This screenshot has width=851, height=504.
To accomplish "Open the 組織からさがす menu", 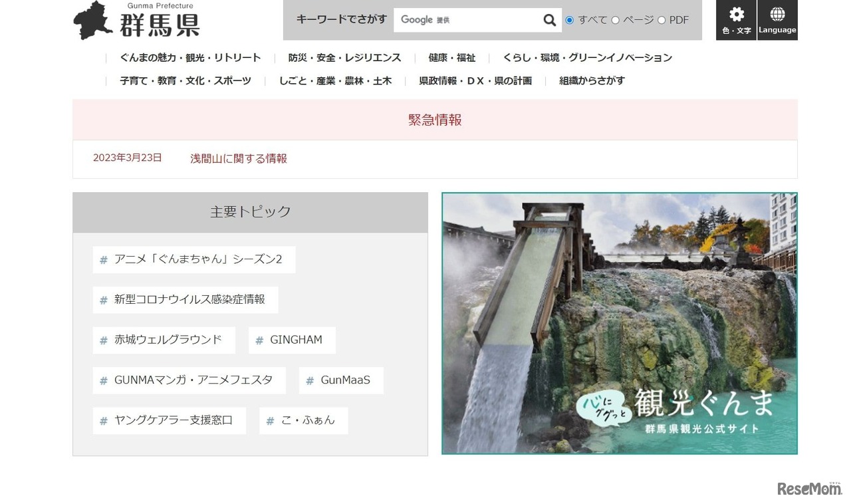I will coord(592,80).
